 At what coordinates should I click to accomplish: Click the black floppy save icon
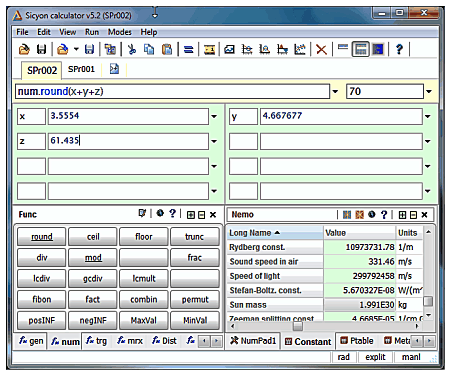click(x=41, y=50)
